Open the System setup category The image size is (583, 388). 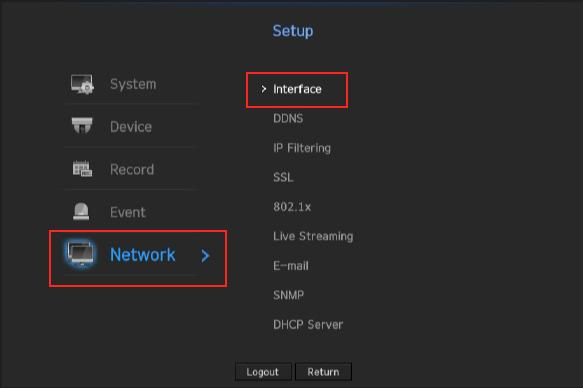[133, 84]
